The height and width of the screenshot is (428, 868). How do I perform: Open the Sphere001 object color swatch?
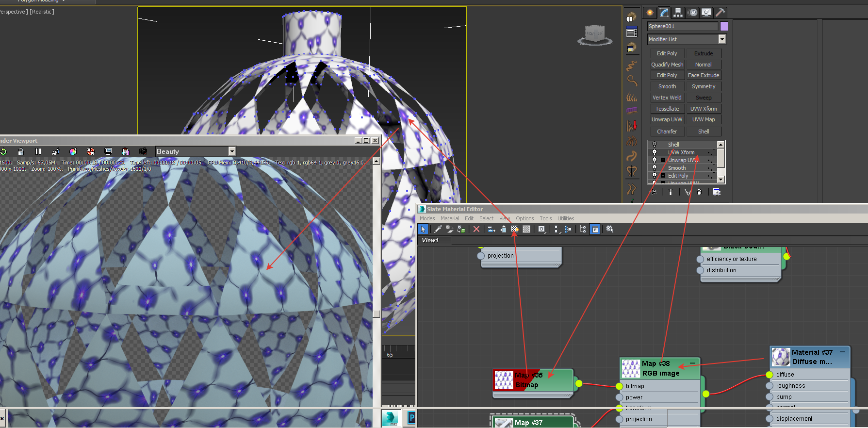click(724, 26)
